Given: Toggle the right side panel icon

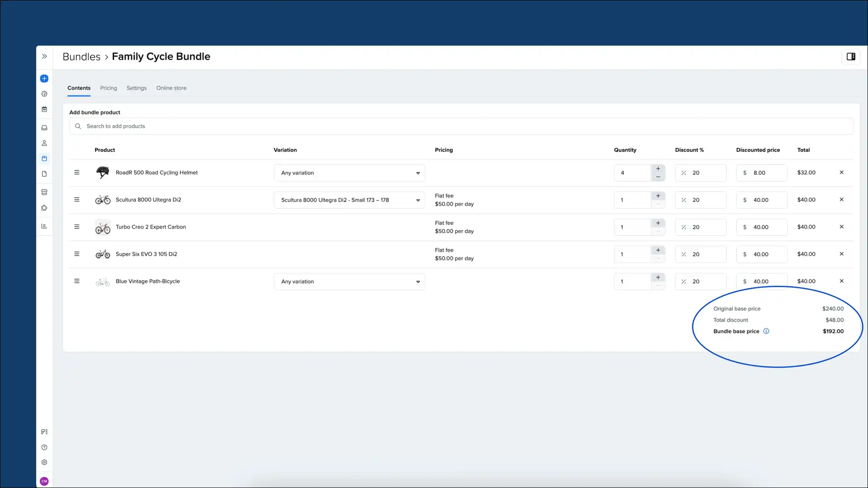Looking at the screenshot, I should pyautogui.click(x=851, y=56).
